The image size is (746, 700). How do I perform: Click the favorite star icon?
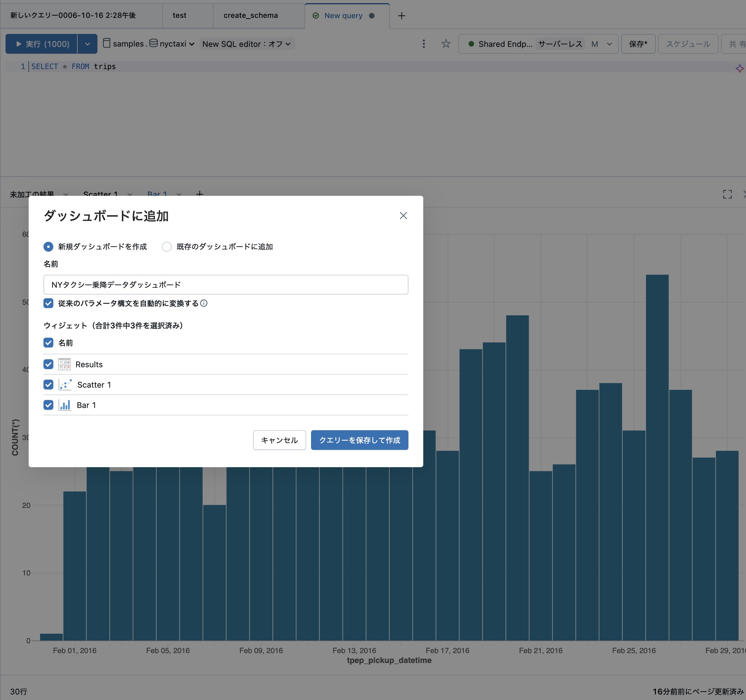coord(445,44)
